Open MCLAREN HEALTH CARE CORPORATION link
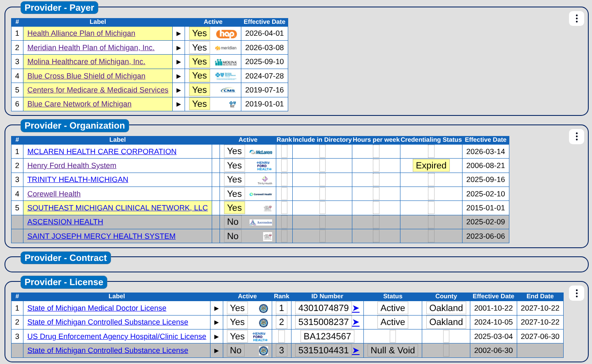 [x=102, y=152]
